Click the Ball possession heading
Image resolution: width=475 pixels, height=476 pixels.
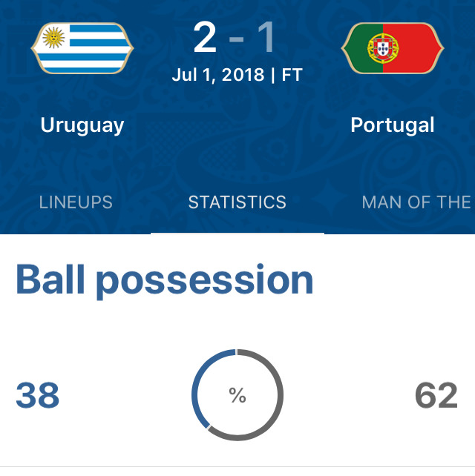[x=165, y=280]
